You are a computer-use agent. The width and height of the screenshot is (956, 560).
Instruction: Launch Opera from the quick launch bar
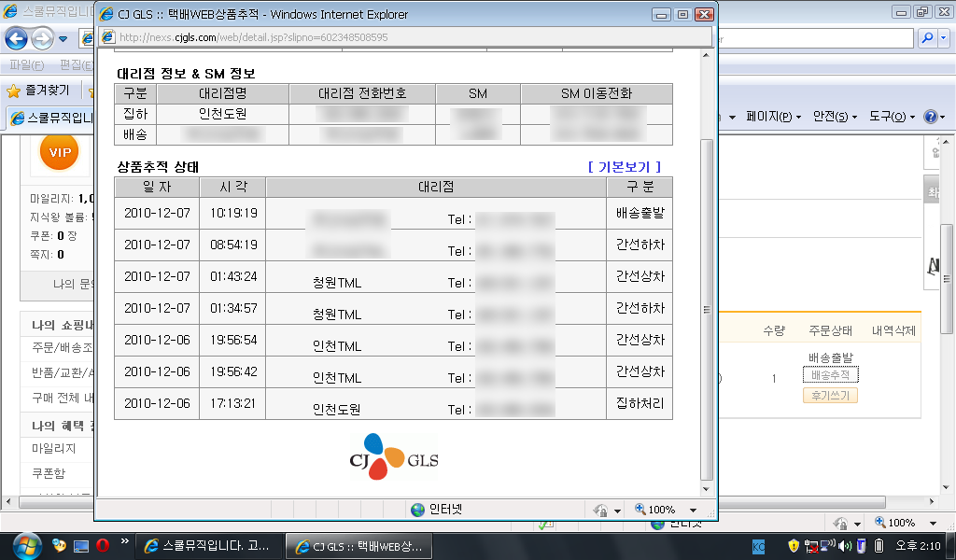tap(103, 545)
